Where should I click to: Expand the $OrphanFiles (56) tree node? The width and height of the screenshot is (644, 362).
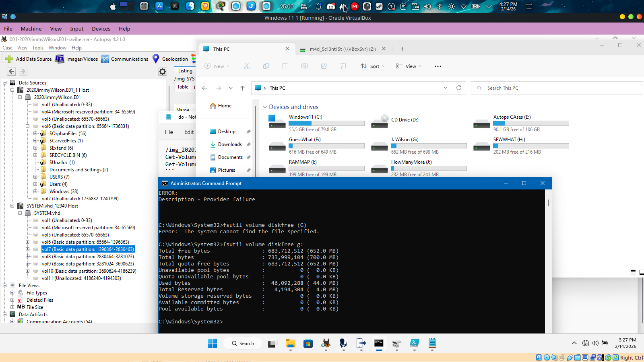pyautogui.click(x=35, y=134)
